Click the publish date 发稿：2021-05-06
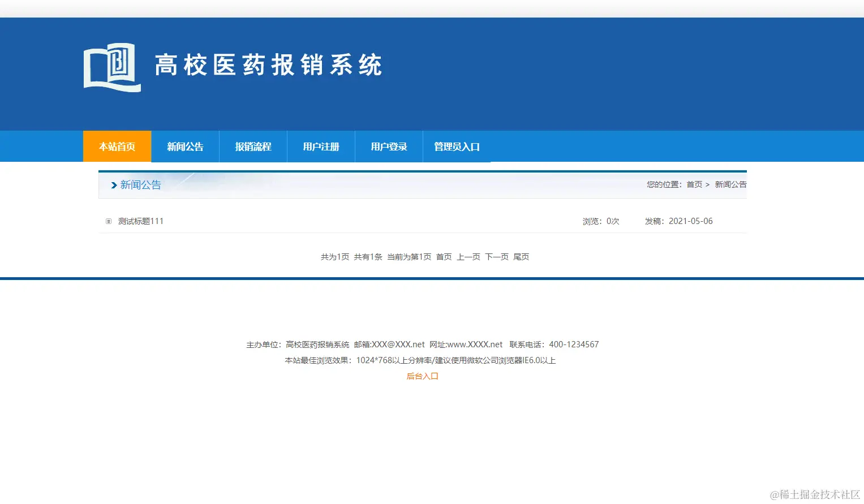 (x=679, y=221)
